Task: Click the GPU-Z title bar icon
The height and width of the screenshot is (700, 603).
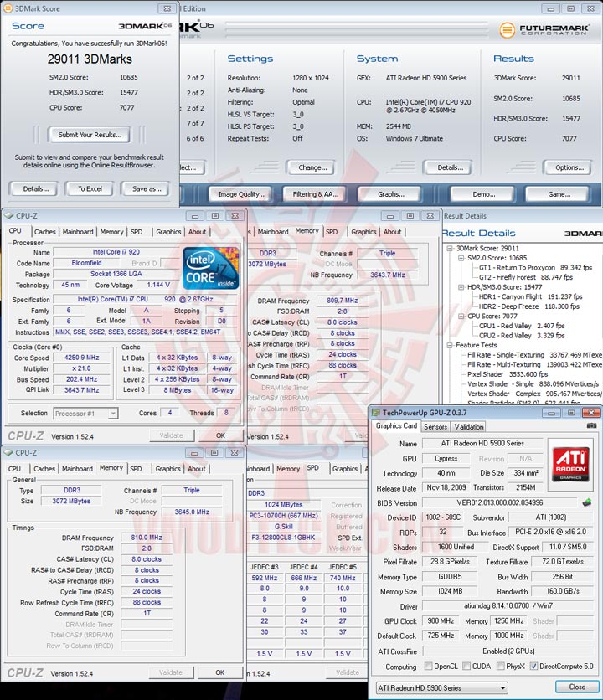Action: click(376, 413)
